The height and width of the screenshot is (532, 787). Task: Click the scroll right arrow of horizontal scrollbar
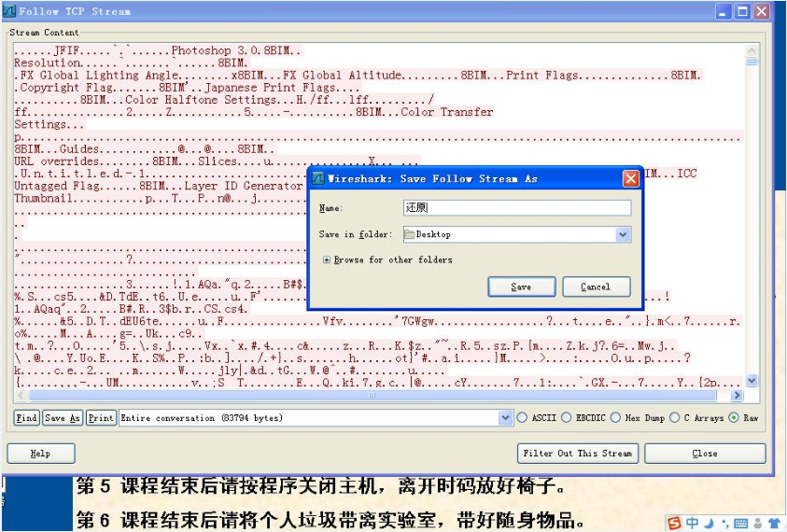click(737, 396)
